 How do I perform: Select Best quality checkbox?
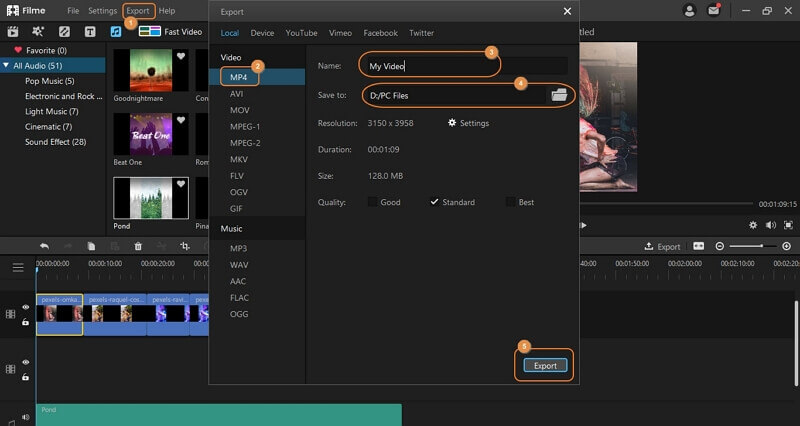pyautogui.click(x=510, y=202)
